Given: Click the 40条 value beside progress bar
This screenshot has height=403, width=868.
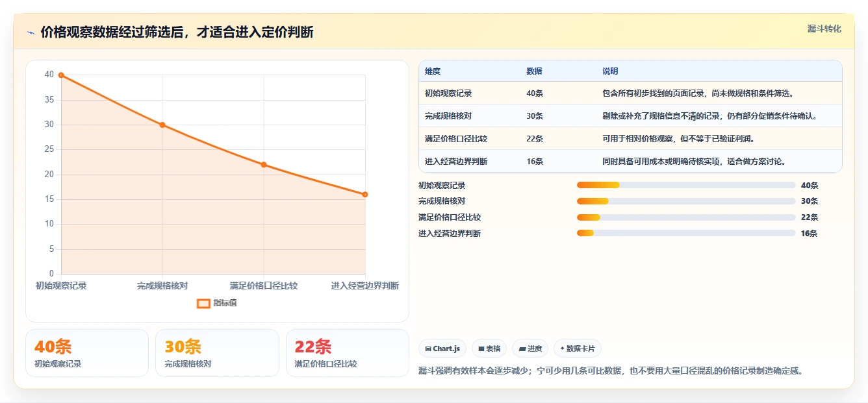Looking at the screenshot, I should 810,186.
